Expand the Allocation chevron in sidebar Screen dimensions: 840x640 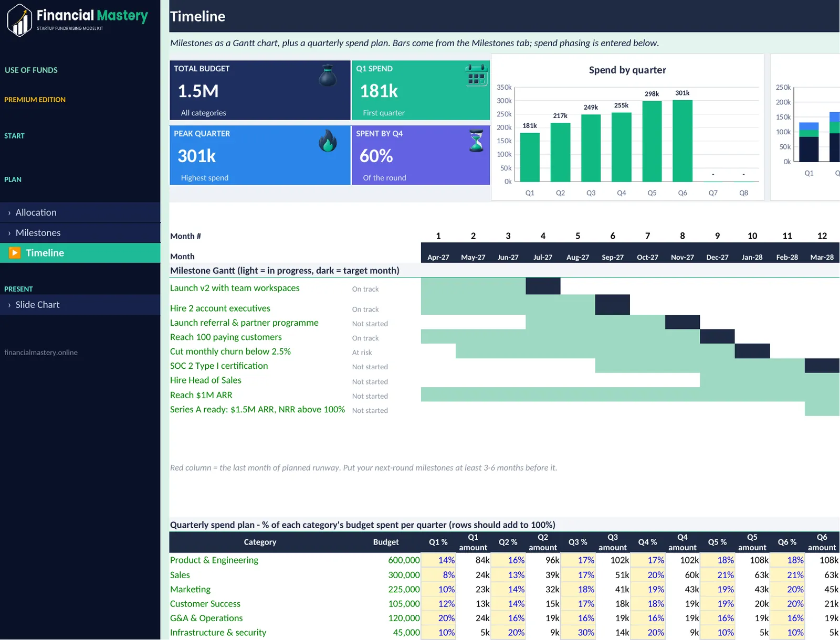[x=9, y=213]
